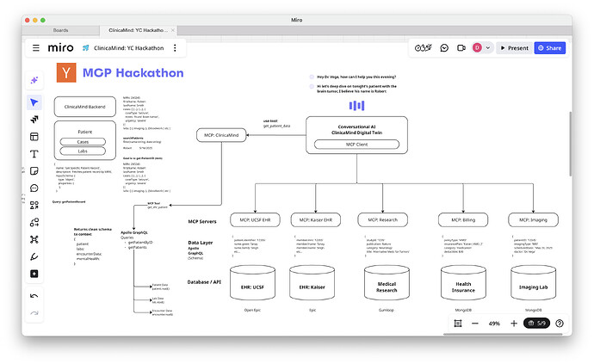The height and width of the screenshot is (364, 594).
Task: Activate the Select cursor tool
Action: (34, 102)
